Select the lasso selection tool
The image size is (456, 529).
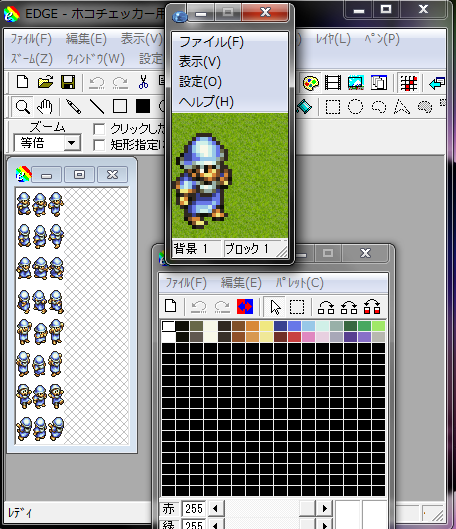(378, 107)
